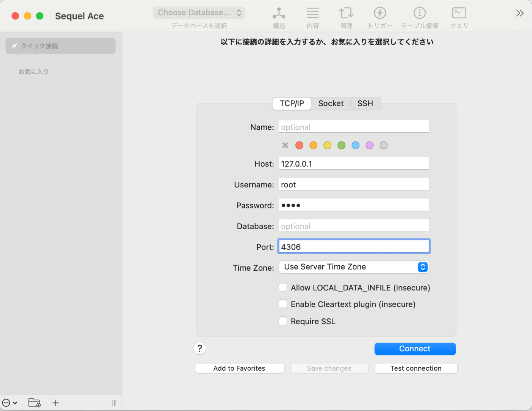
Task: Click the お気に入り favorites header
Action: pos(34,71)
